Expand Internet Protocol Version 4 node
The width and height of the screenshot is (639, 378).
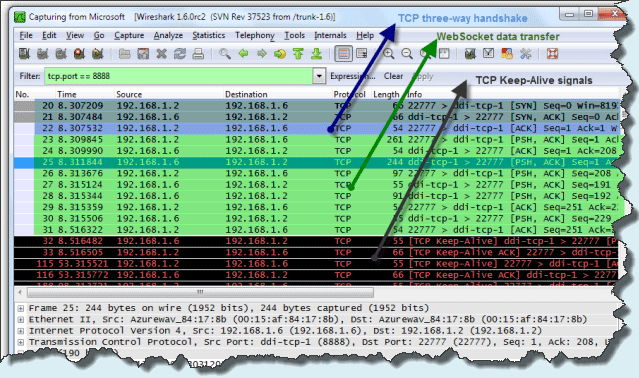point(20,331)
